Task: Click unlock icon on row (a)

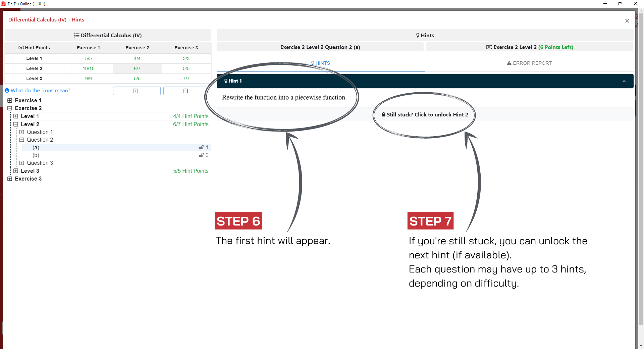Action: click(x=201, y=147)
